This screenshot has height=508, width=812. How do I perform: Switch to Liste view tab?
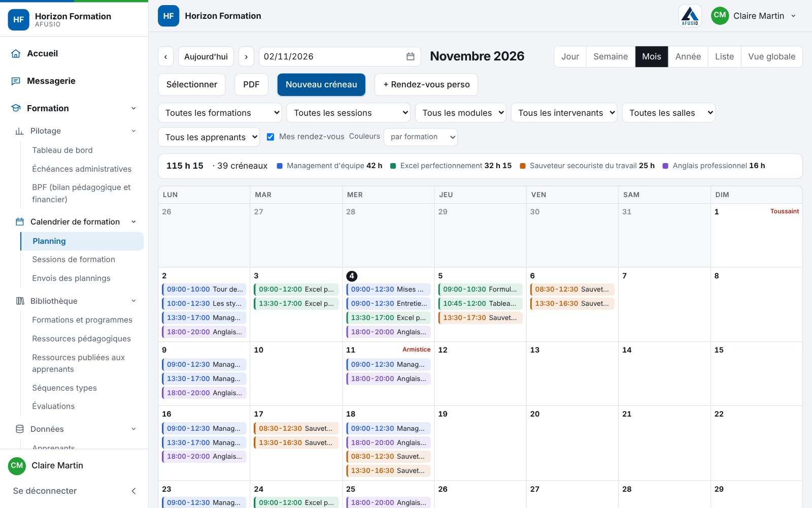(x=724, y=56)
